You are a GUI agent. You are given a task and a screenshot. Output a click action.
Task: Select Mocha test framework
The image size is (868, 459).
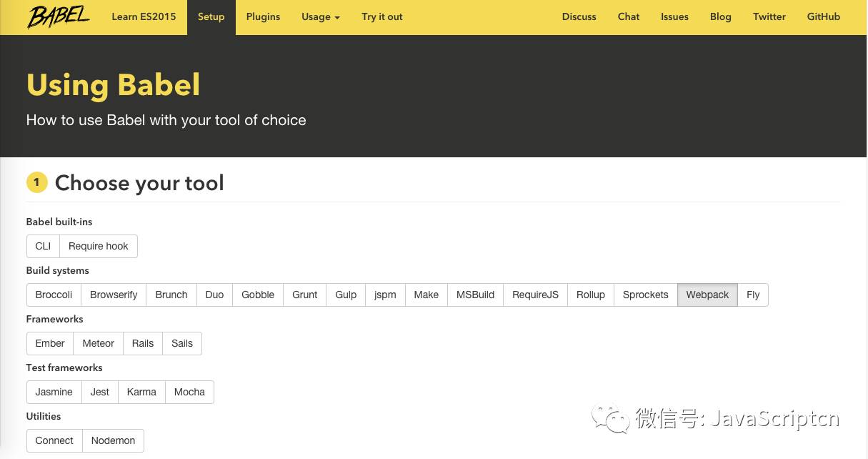pyautogui.click(x=189, y=392)
